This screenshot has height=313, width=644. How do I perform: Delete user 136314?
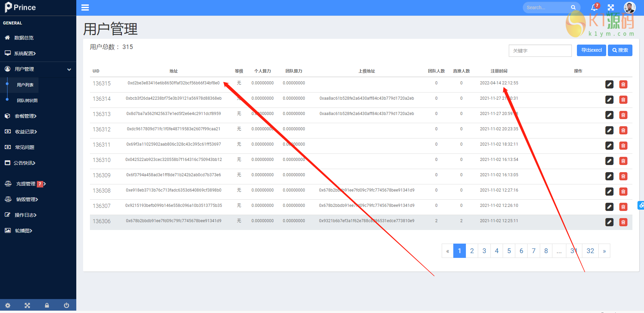[623, 100]
